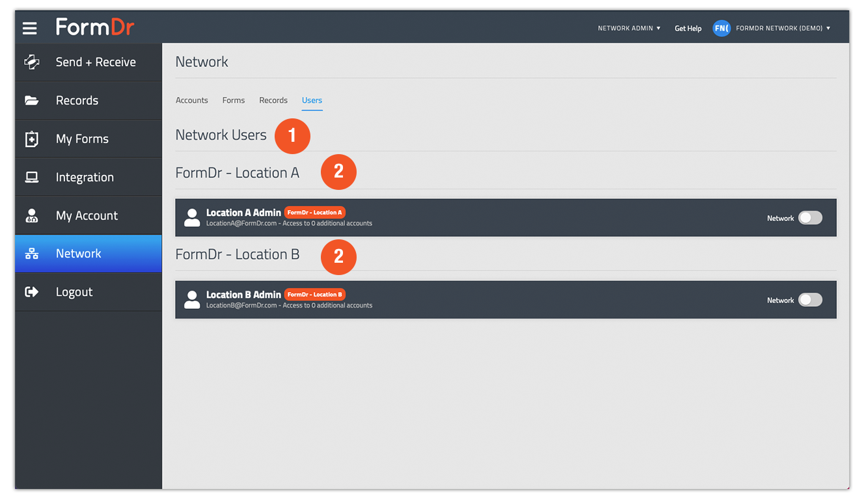861x504 pixels.
Task: Click LocationA@FormDr.com email text
Action: point(241,223)
